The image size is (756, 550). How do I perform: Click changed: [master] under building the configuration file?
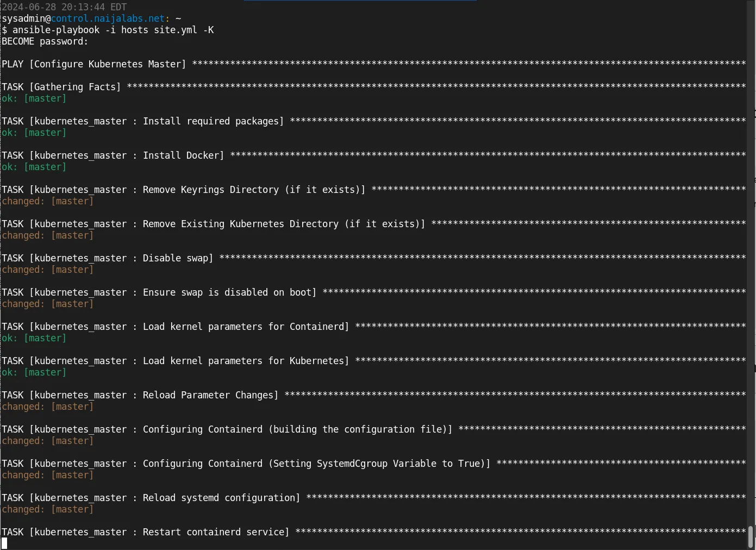click(x=48, y=441)
